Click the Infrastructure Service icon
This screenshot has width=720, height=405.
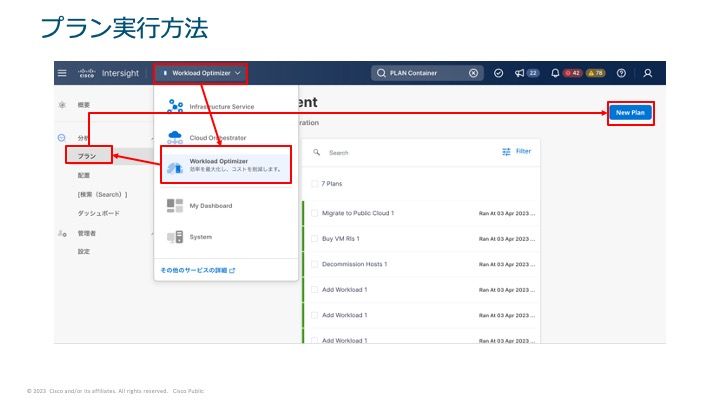[175, 106]
